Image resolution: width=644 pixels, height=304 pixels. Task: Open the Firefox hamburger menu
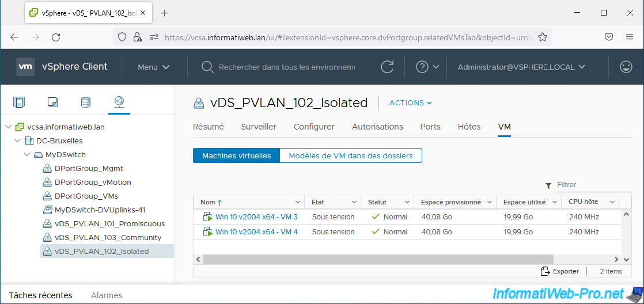pyautogui.click(x=630, y=37)
